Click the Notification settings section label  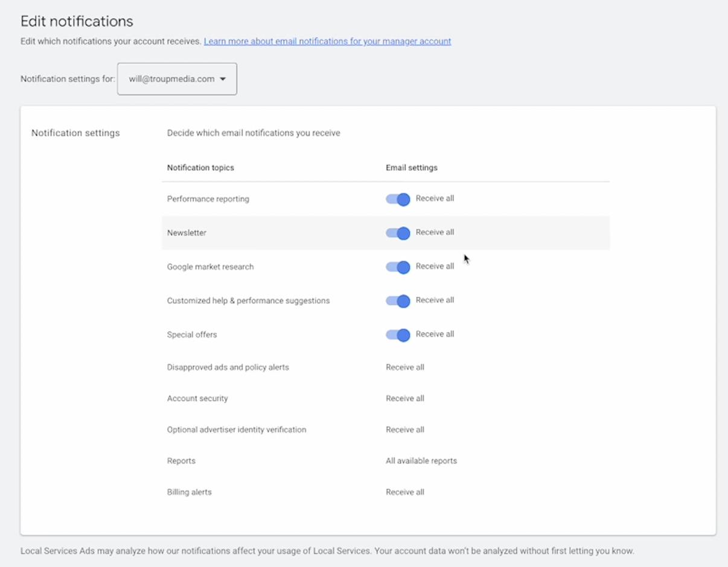pyautogui.click(x=75, y=133)
